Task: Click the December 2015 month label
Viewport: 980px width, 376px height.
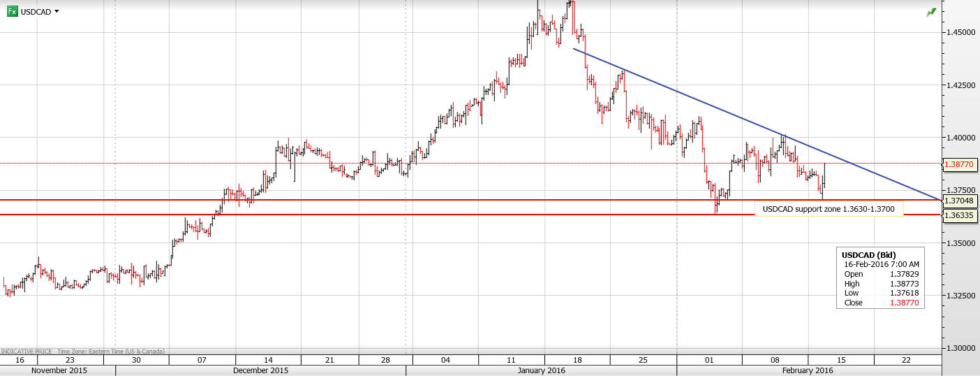Action: pos(260,370)
